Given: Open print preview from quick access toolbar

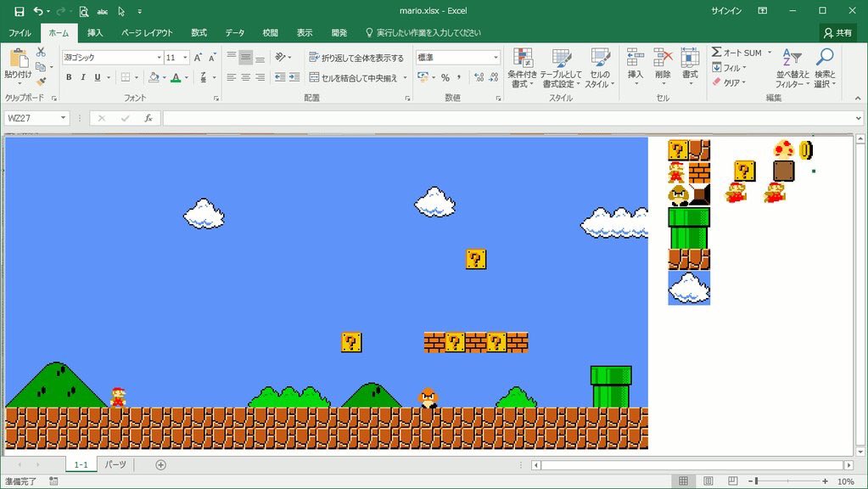Looking at the screenshot, I should click(84, 11).
